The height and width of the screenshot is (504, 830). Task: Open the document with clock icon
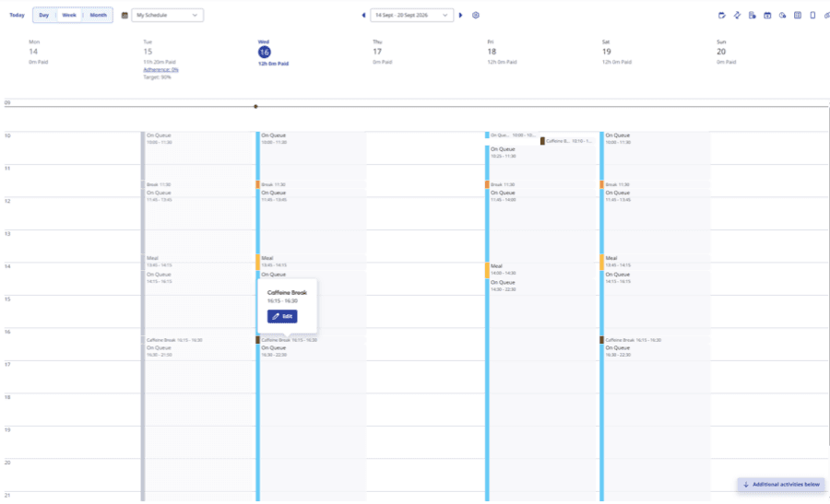coord(753,16)
